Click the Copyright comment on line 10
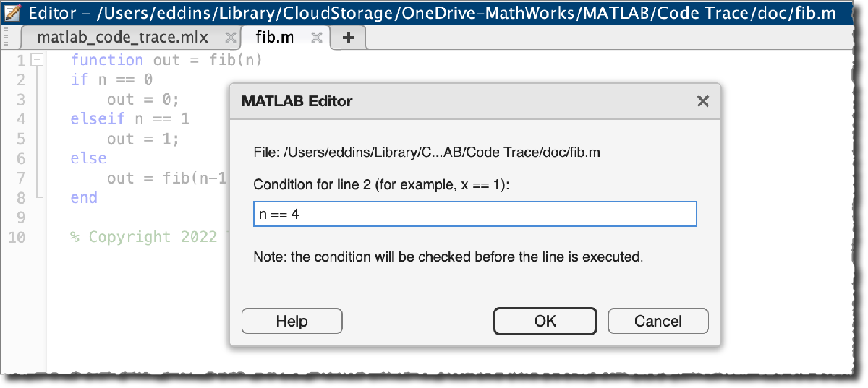This screenshot has height=388, width=868. coord(145,237)
